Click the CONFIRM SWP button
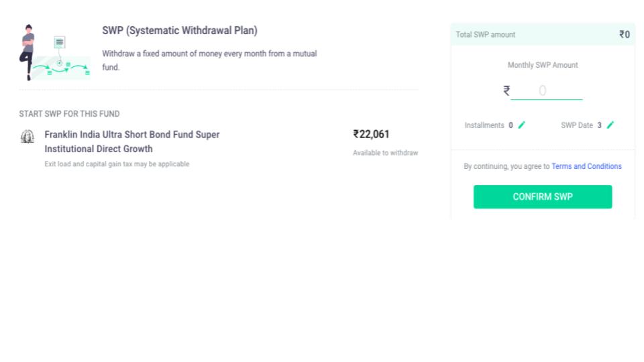The height and width of the screenshot is (362, 644). (x=543, y=196)
